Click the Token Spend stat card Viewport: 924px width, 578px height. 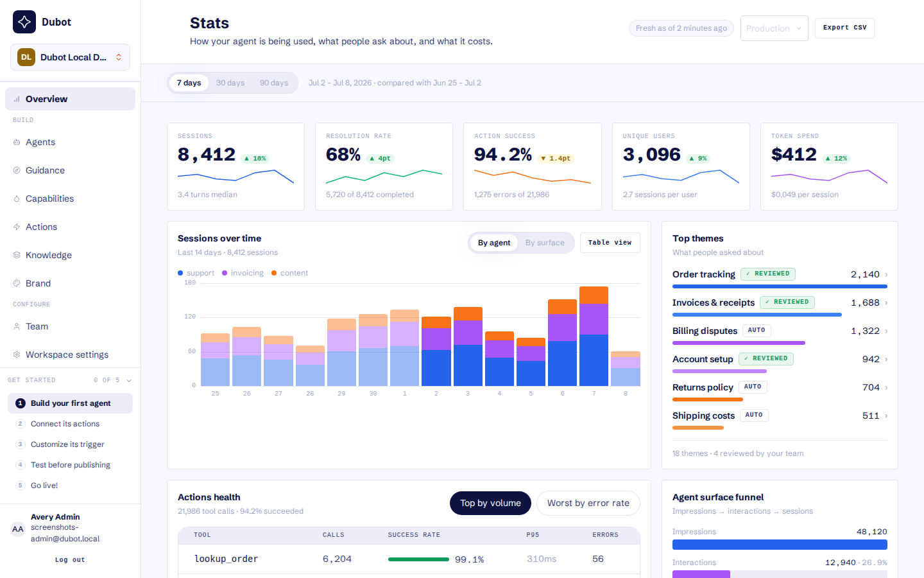tap(829, 166)
